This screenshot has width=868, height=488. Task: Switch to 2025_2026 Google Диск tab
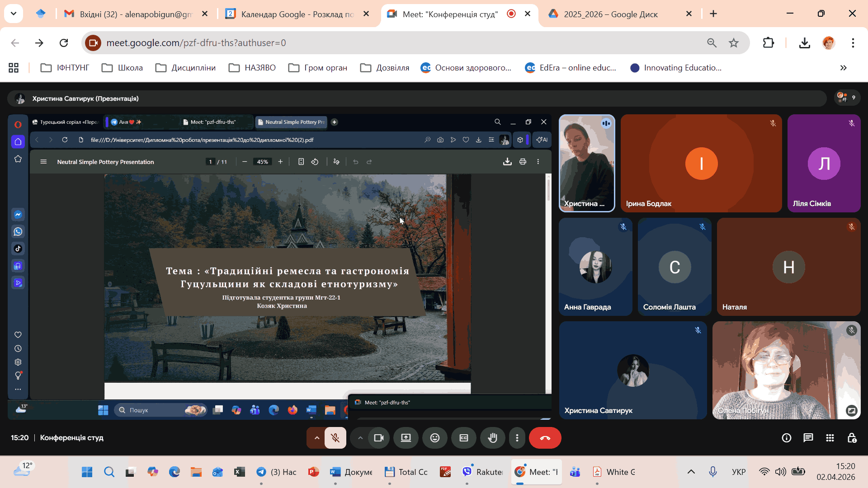[610, 14]
